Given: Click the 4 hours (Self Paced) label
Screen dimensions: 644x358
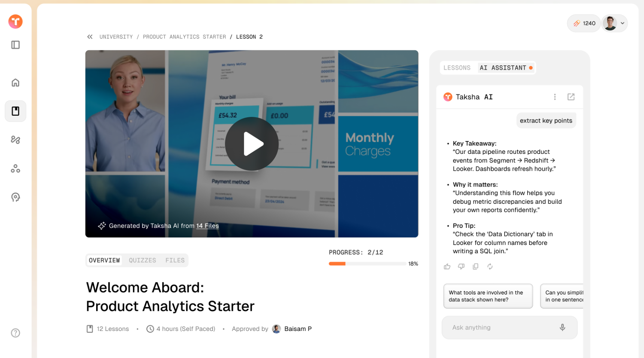Looking at the screenshot, I should tap(186, 329).
